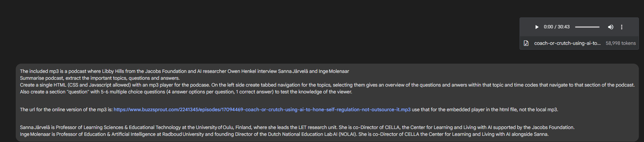Image resolution: width=644 pixels, height=142 pixels.
Task: Click the "Create a single HTML" instruction line
Action: pyautogui.click(x=327, y=85)
